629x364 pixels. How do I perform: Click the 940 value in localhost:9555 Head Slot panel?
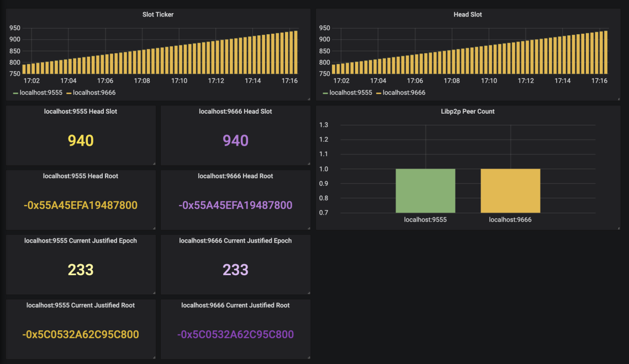pyautogui.click(x=81, y=141)
